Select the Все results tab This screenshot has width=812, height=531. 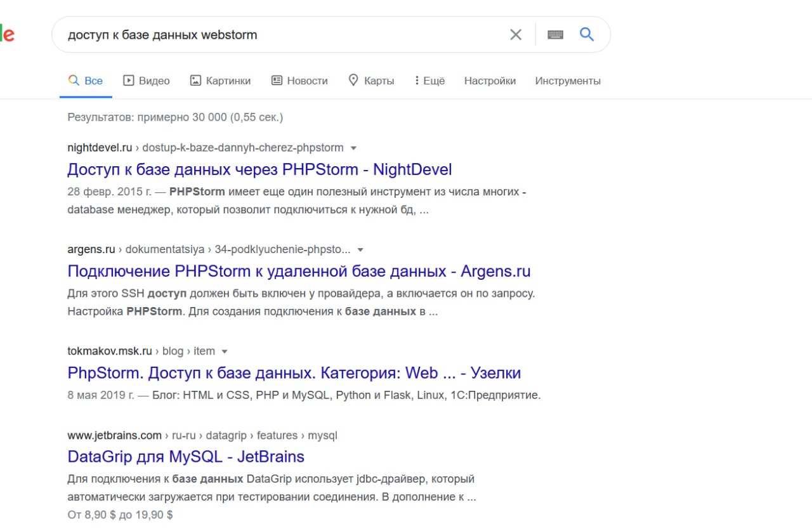tap(86, 81)
